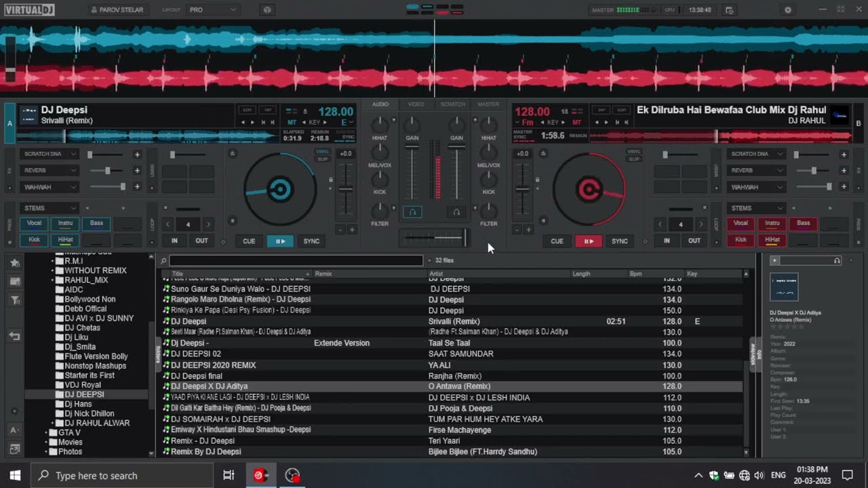Open the favorites star icon in browser sidebar
The image size is (868, 488).
pos(15,262)
